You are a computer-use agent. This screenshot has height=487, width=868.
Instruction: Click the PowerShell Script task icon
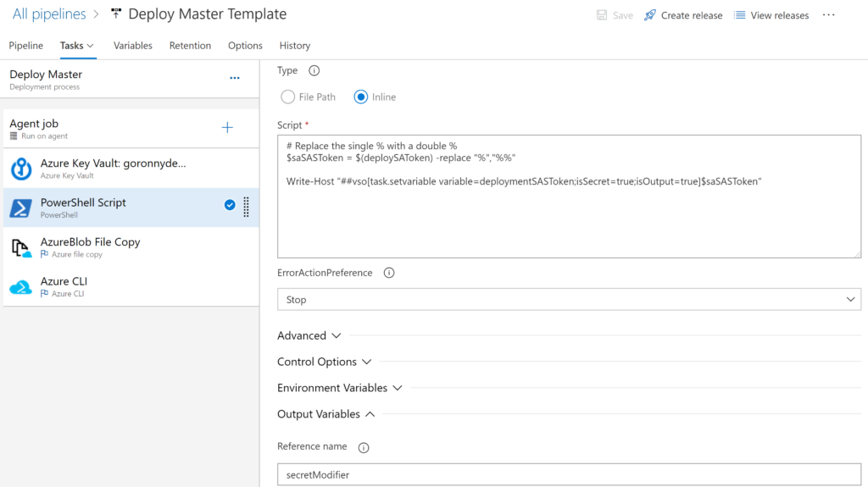pyautogui.click(x=21, y=208)
